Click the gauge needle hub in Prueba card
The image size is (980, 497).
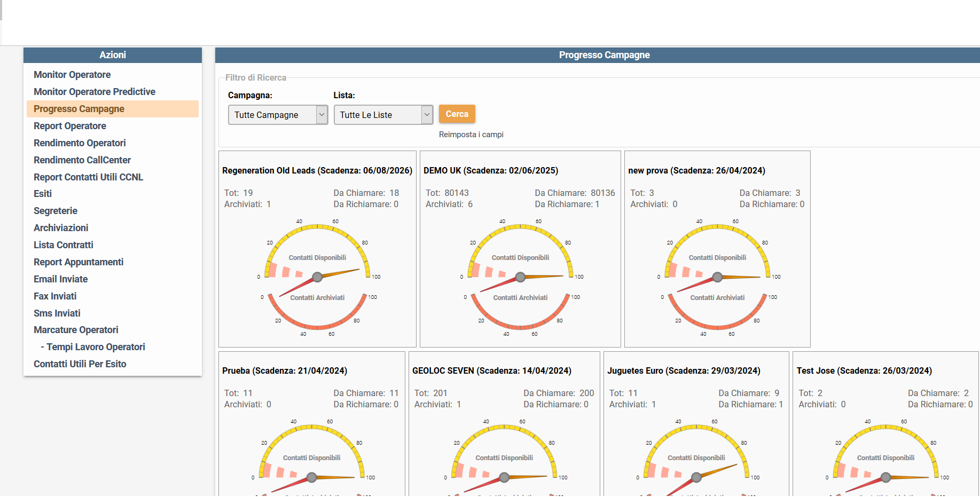click(x=312, y=477)
